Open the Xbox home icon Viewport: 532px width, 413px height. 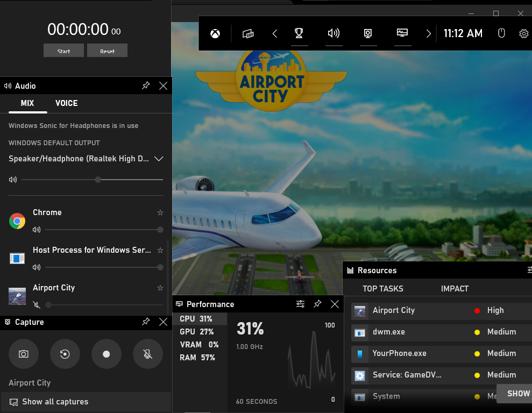click(215, 33)
